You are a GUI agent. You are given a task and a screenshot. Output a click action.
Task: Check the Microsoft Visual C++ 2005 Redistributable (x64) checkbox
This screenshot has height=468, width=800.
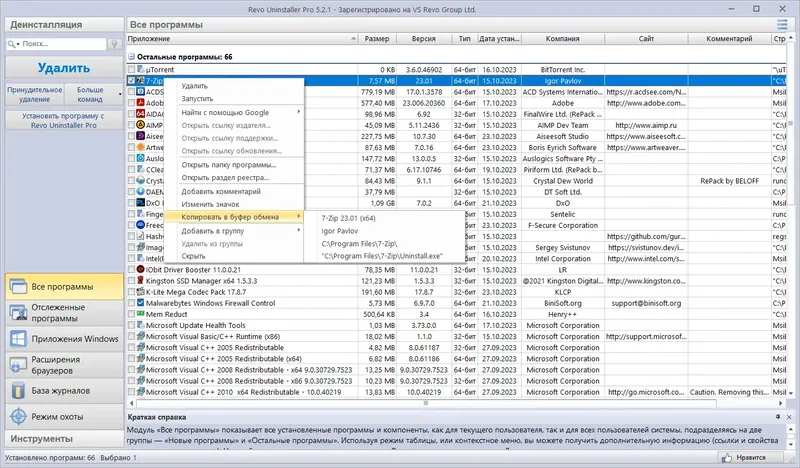[132, 359]
